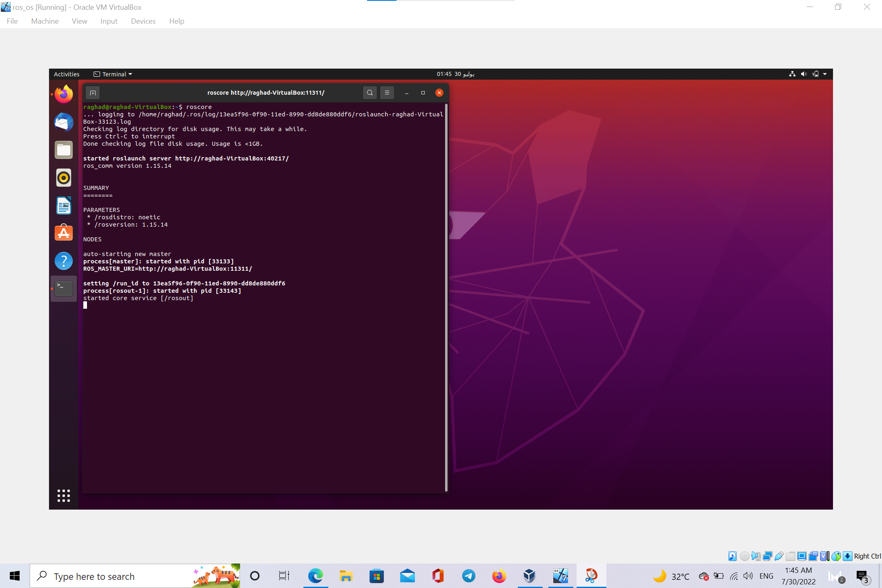Launch Microsoft Edge from the taskbar

pyautogui.click(x=315, y=576)
